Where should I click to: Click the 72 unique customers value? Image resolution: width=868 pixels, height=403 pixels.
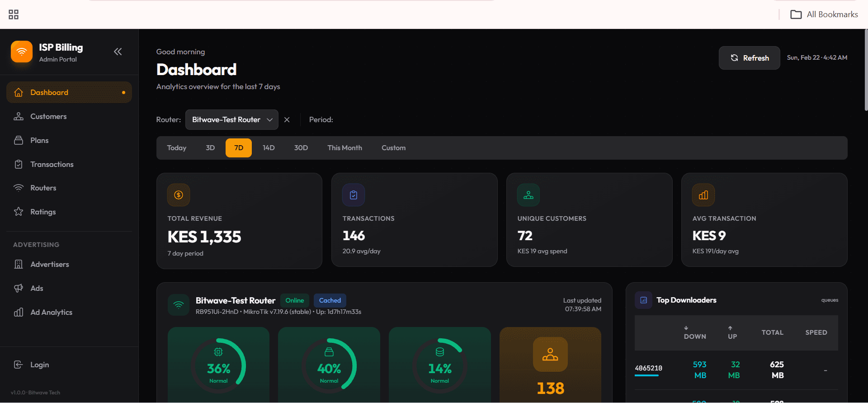[x=525, y=236]
